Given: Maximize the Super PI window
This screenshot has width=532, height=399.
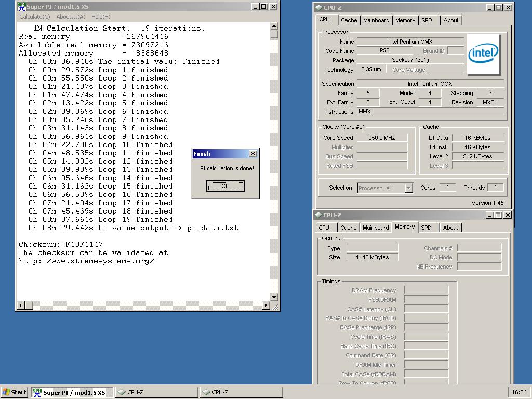Looking at the screenshot, I should 263,6.
